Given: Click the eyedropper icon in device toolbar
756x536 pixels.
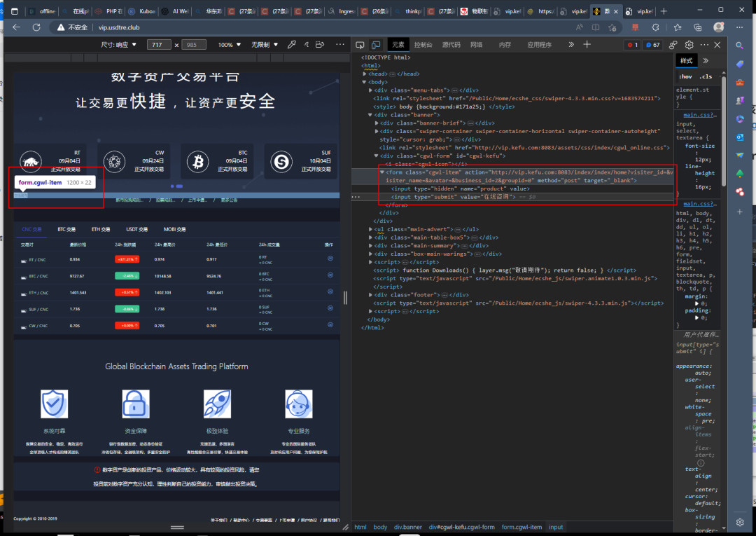Looking at the screenshot, I should tap(292, 44).
